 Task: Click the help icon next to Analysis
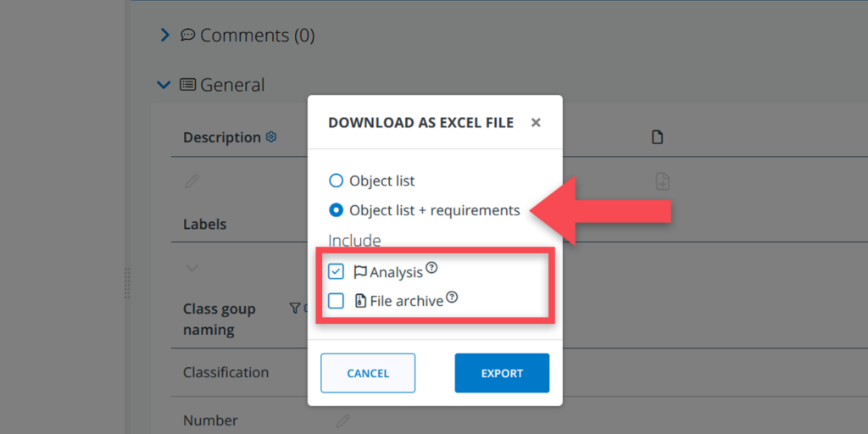tap(432, 268)
